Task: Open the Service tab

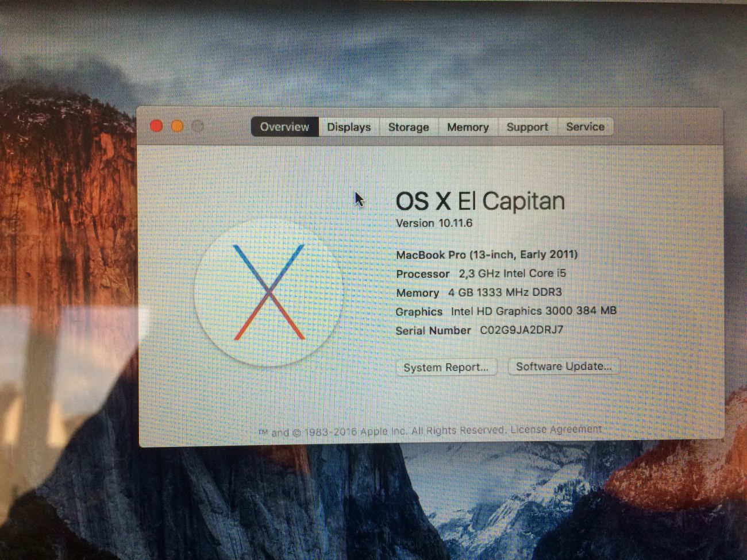Action: pyautogui.click(x=585, y=127)
